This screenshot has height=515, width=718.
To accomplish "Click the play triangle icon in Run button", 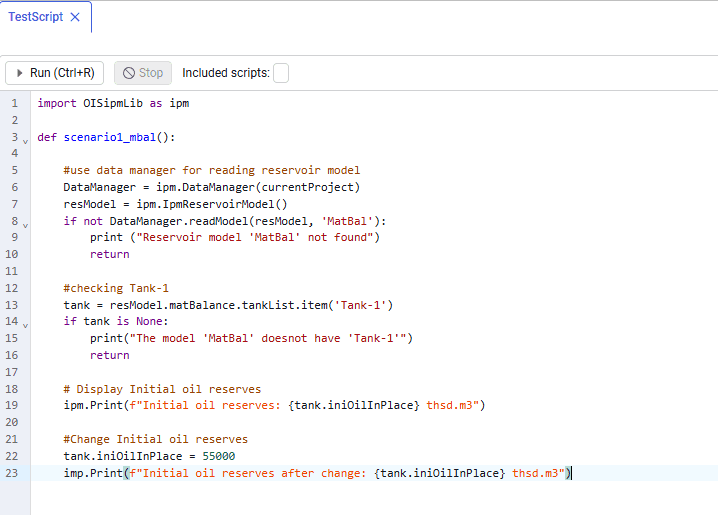I will (19, 73).
